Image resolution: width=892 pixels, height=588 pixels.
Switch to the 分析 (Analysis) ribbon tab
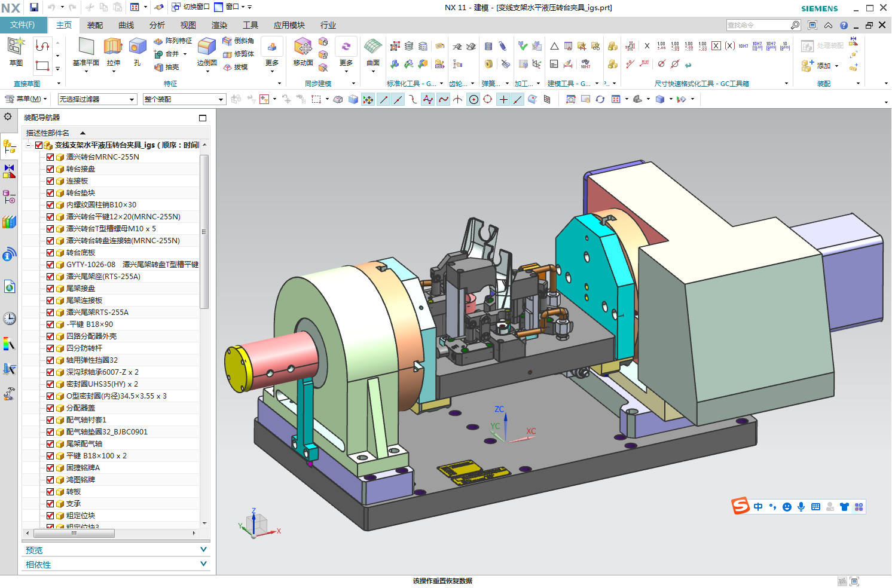point(157,25)
